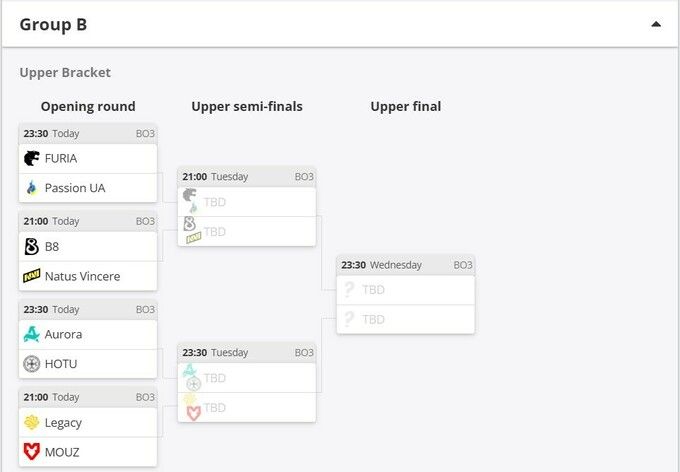The image size is (680, 472).
Task: Collapse the Group B section arrow
Action: coord(656,24)
